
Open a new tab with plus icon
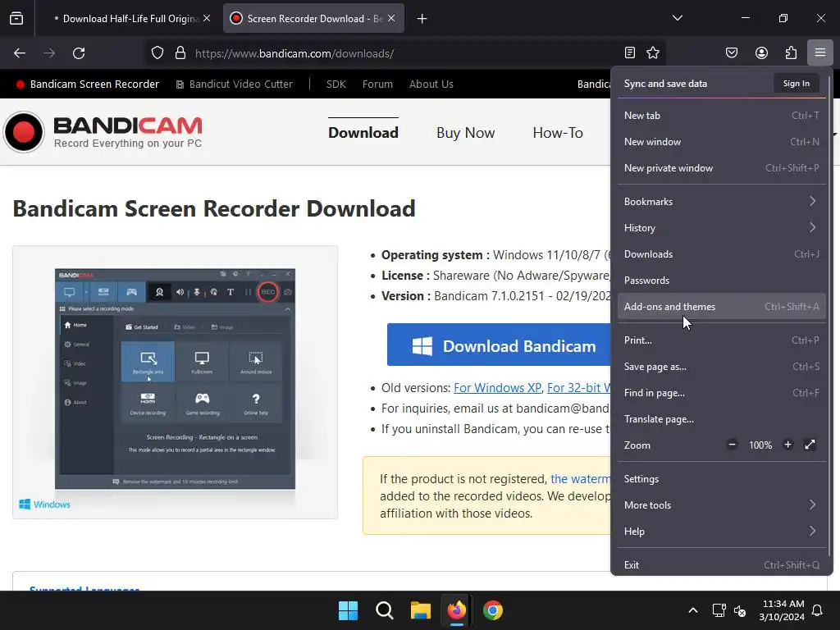click(x=422, y=19)
